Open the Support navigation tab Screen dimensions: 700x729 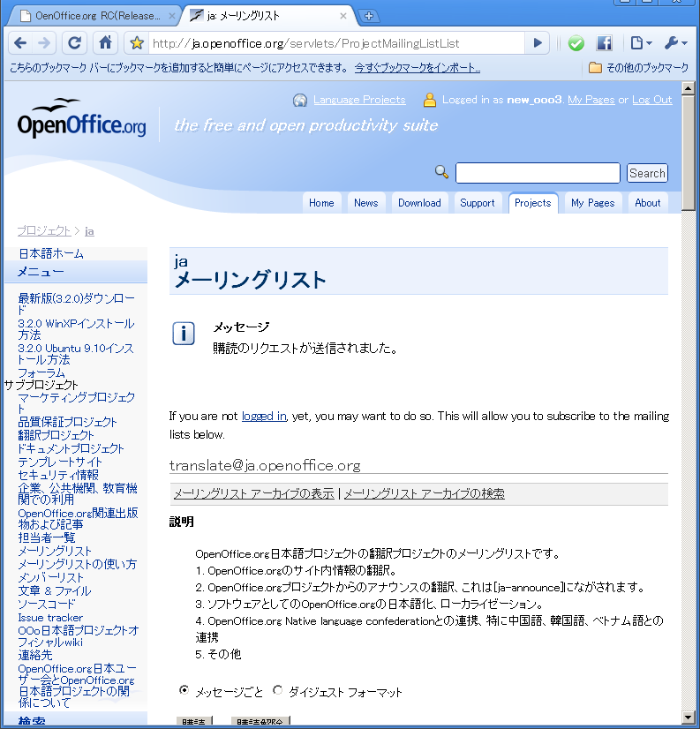coord(478,203)
